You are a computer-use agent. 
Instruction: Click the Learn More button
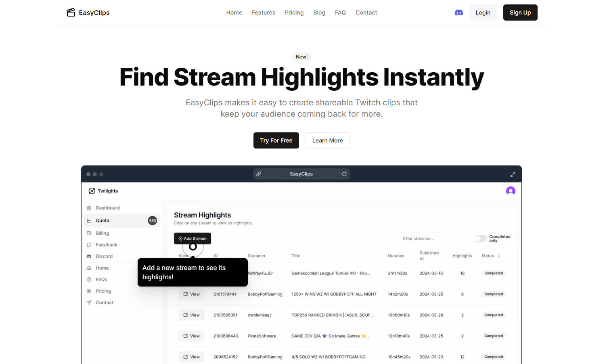[327, 140]
